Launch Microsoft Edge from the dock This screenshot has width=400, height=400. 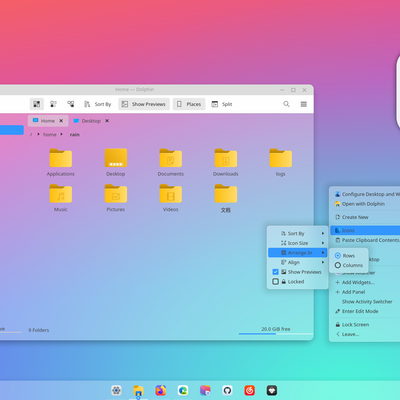pos(183,390)
